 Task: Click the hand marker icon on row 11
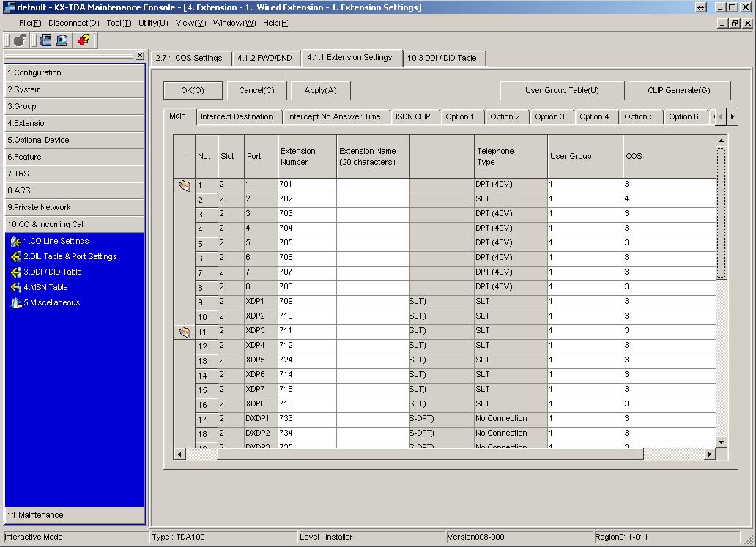pos(184,332)
